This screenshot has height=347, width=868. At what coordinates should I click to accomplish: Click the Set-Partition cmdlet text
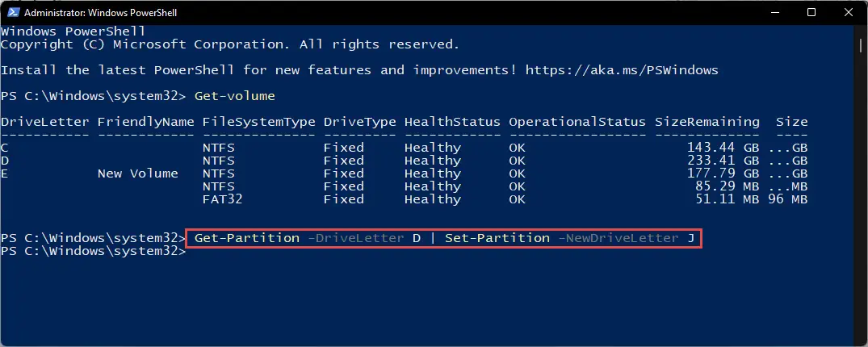point(497,238)
